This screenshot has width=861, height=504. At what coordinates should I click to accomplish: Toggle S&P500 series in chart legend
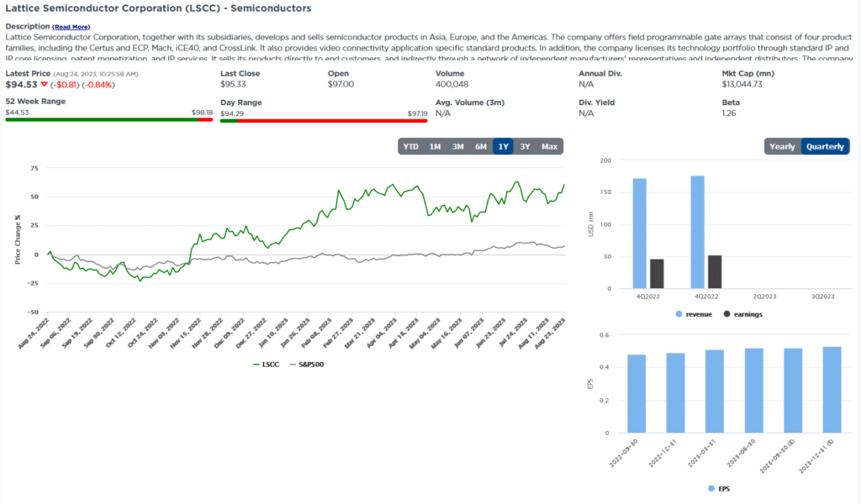(306, 365)
